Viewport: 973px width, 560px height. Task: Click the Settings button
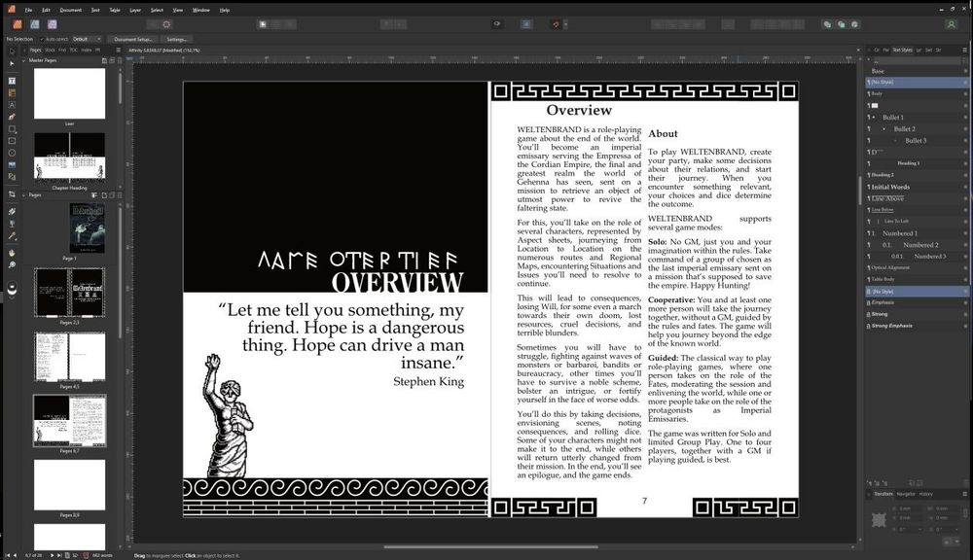click(178, 39)
